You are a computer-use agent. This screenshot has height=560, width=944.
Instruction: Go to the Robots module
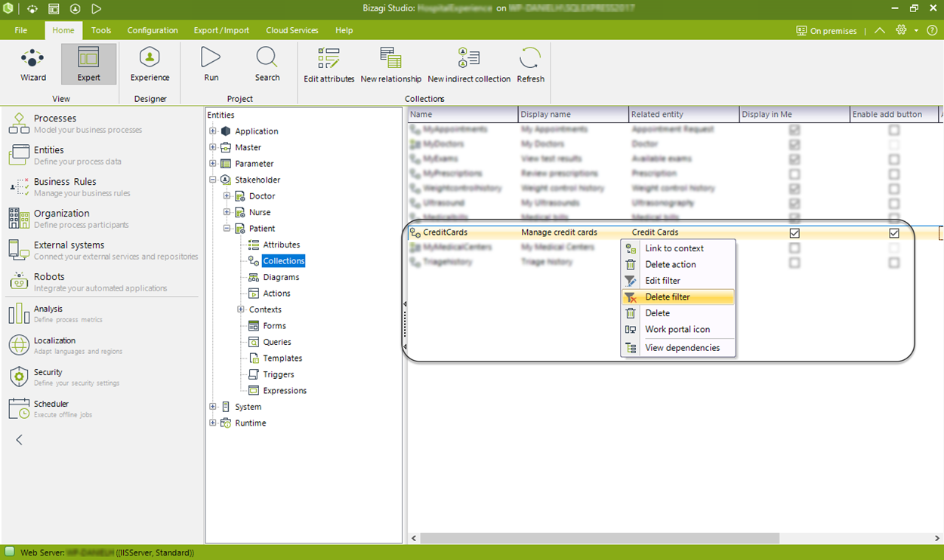pos(103,282)
